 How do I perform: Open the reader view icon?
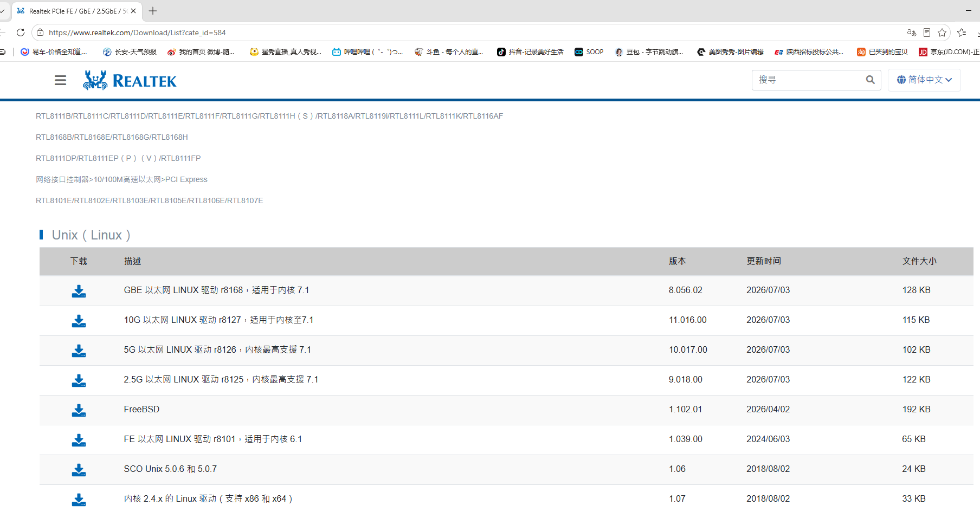click(x=927, y=33)
